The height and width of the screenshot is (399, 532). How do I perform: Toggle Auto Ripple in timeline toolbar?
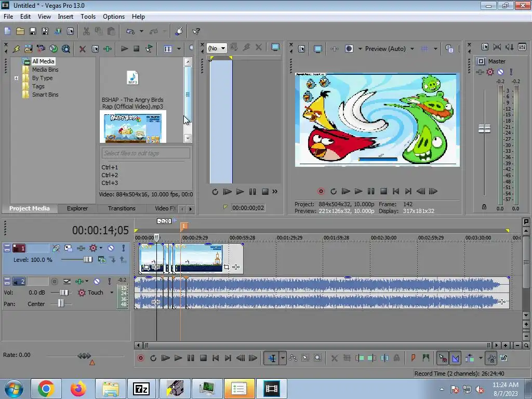click(x=470, y=358)
